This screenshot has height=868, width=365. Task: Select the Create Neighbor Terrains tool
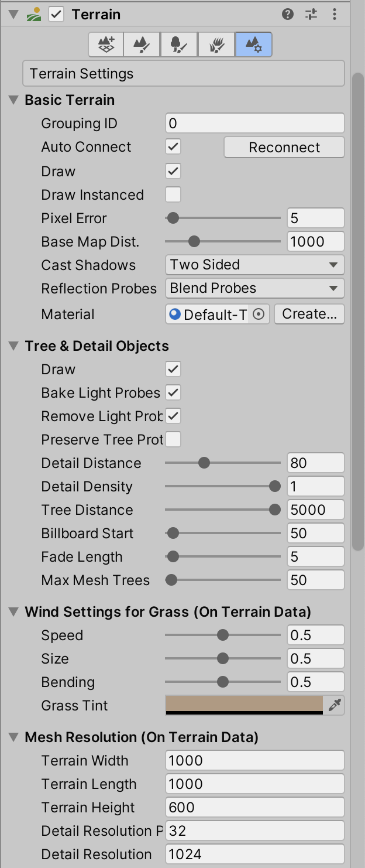[x=106, y=45]
